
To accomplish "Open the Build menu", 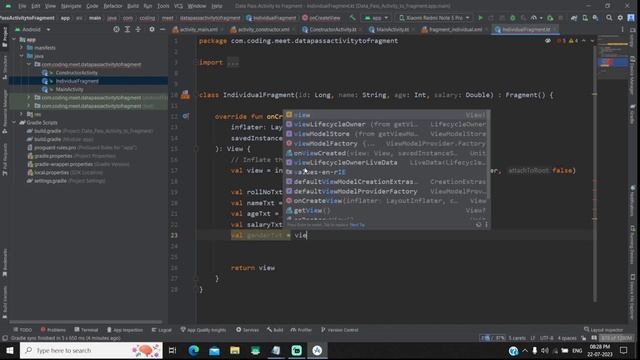I will pyautogui.click(x=133, y=6).
